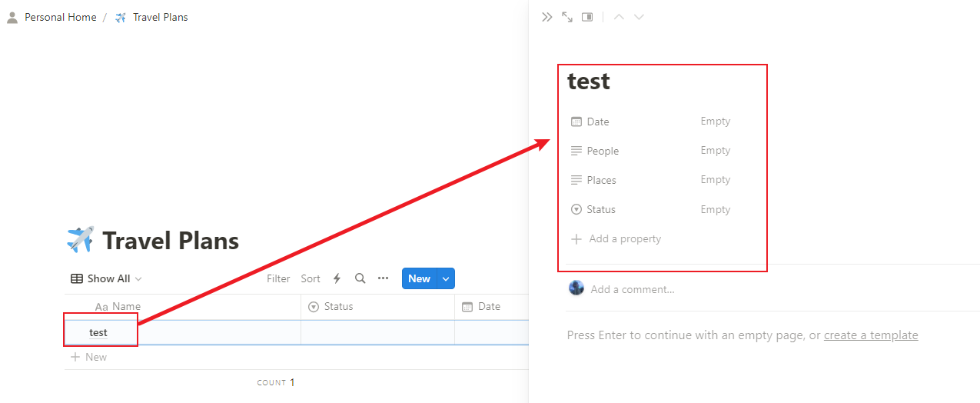This screenshot has width=980, height=403.
Task: Click the Filter option
Action: [278, 278]
